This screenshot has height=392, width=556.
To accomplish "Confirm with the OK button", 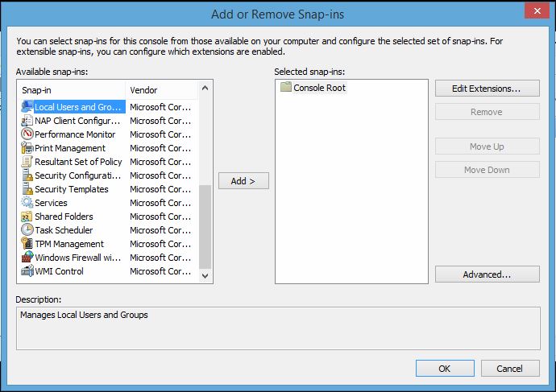I will pos(444,369).
